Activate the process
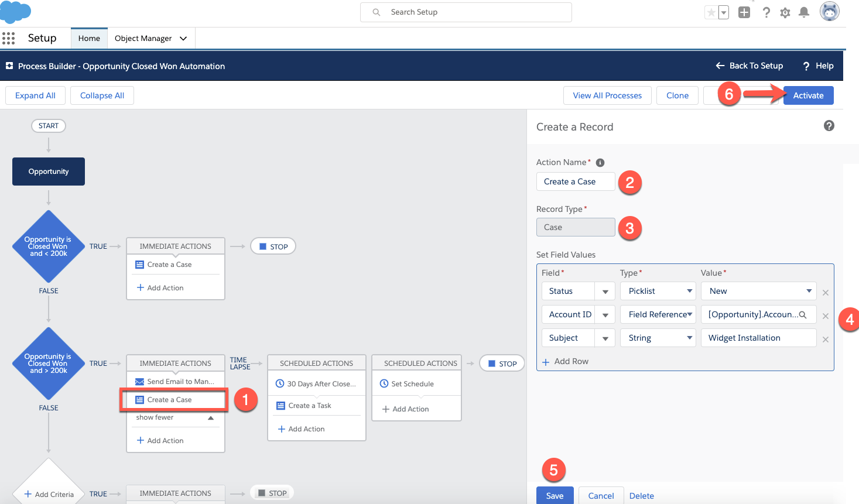 (x=808, y=95)
